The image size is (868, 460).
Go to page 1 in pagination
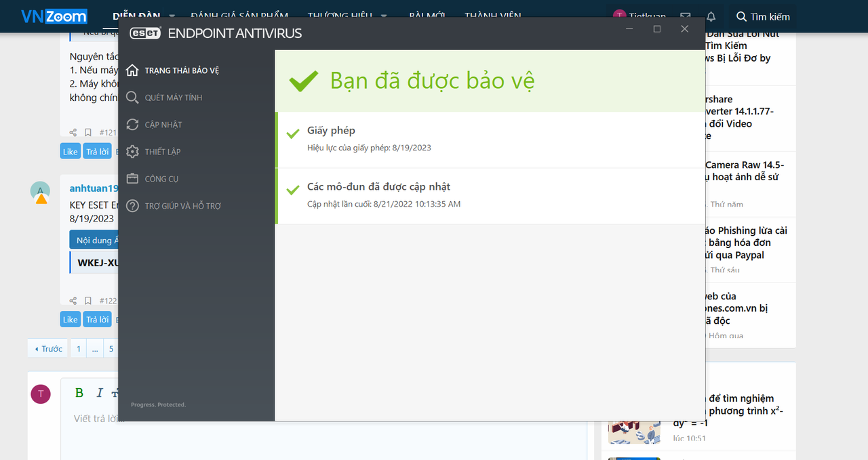click(x=78, y=349)
